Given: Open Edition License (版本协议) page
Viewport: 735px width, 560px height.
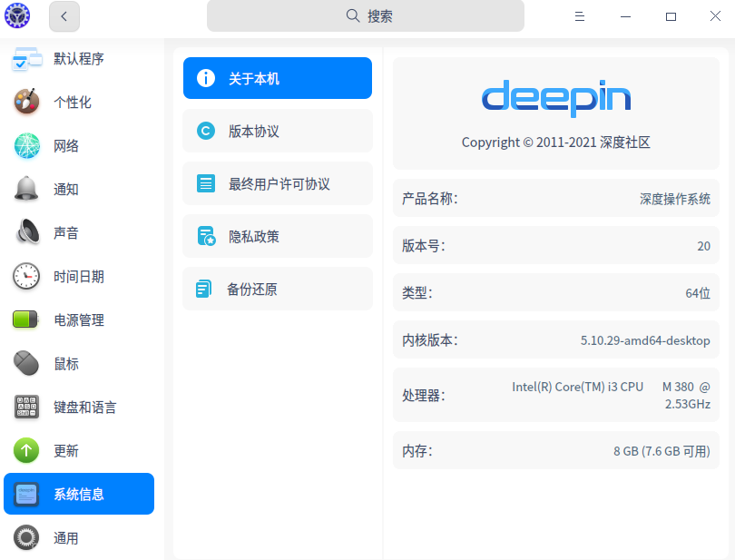Looking at the screenshot, I should click(278, 132).
